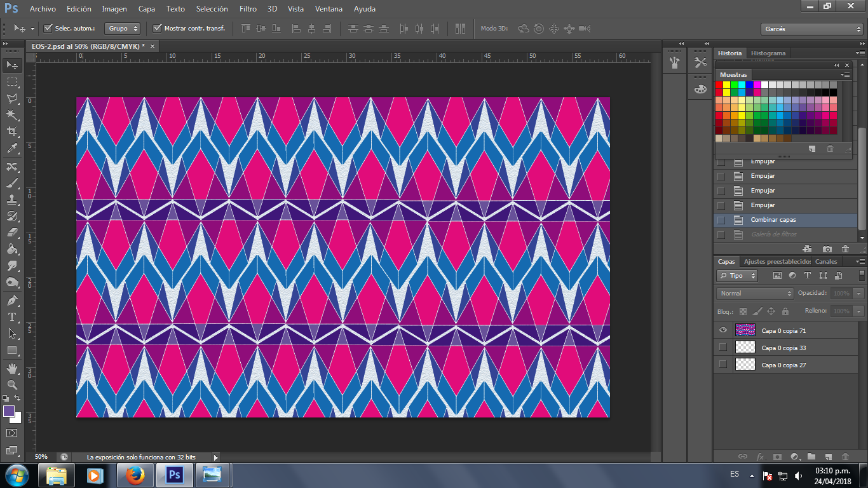This screenshot has width=868, height=488.
Task: Select the Hand tool
Action: (x=12, y=368)
